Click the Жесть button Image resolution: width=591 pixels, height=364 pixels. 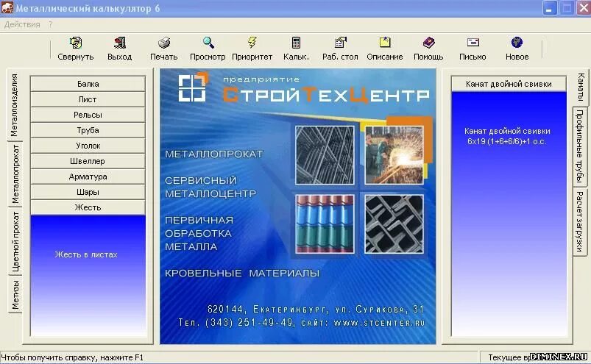tap(88, 207)
